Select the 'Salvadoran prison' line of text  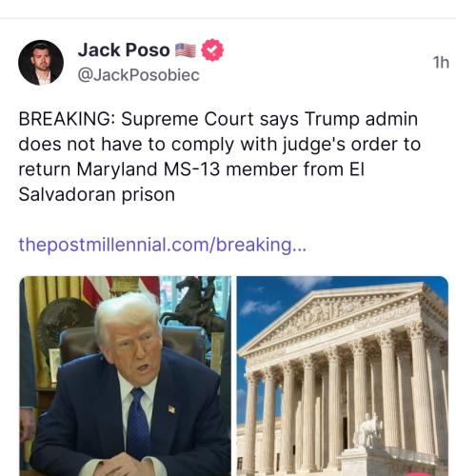click(x=97, y=194)
